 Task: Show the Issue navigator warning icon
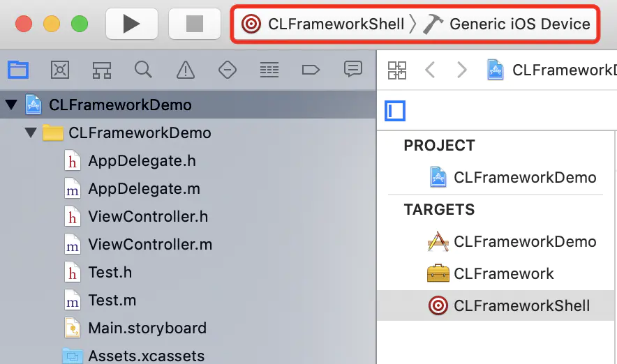186,70
